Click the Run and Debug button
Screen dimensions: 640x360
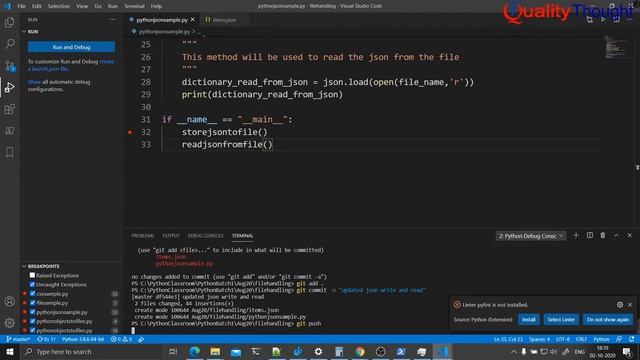[x=71, y=47]
